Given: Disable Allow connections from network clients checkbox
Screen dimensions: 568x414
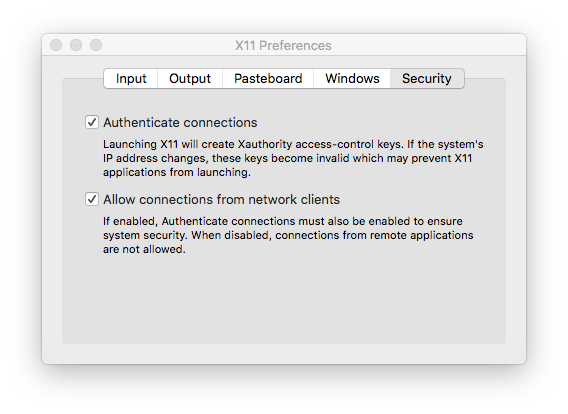Looking at the screenshot, I should [x=92, y=199].
